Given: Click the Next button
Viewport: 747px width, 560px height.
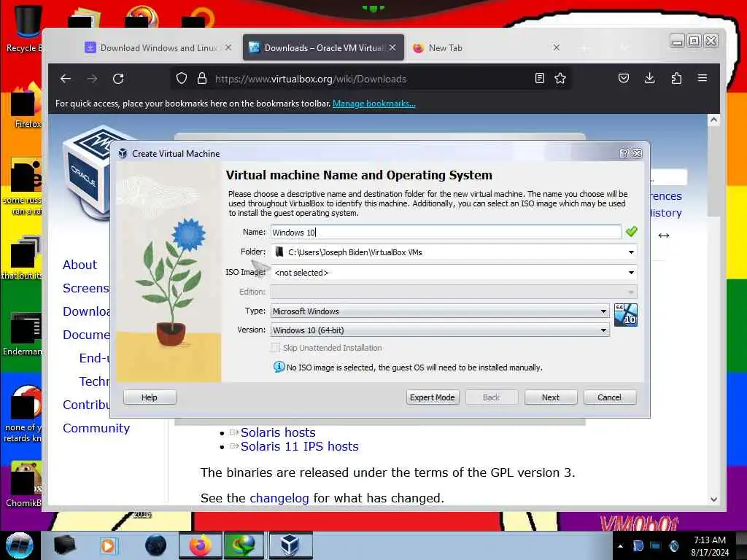Looking at the screenshot, I should point(551,397).
